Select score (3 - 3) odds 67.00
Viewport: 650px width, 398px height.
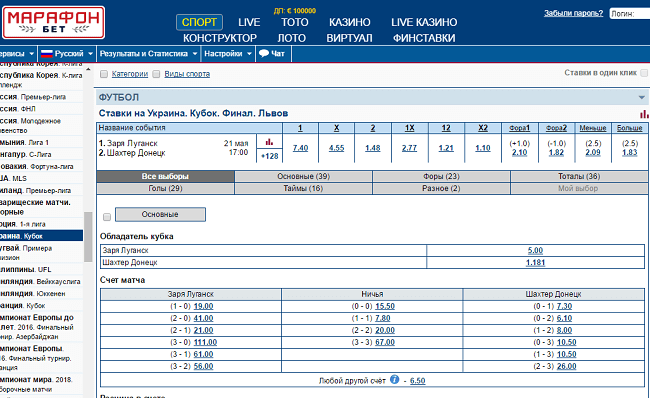[x=385, y=342]
